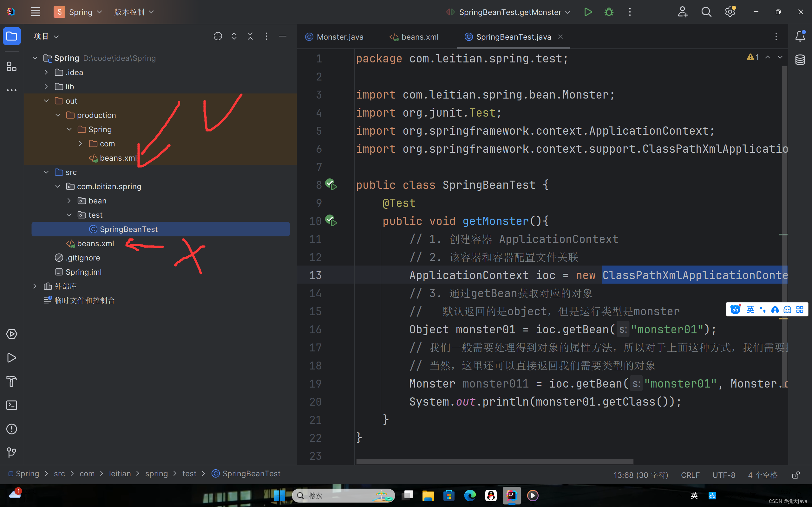The image size is (812, 507).
Task: Collapse the out folder in the tree
Action: 46,101
